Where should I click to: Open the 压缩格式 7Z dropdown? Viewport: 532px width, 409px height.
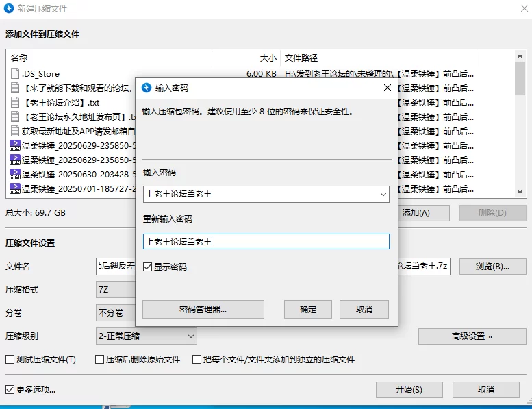[116, 290]
